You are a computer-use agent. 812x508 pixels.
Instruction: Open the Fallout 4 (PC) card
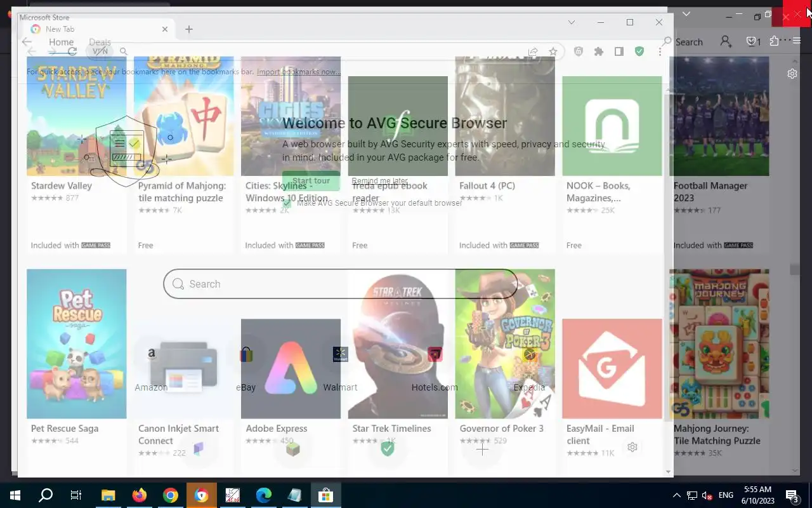(505, 154)
